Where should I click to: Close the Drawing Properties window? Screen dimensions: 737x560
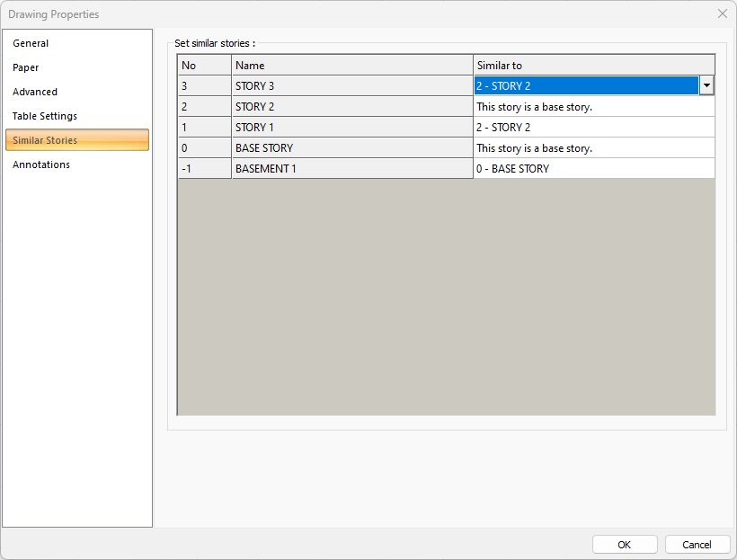[x=722, y=14]
